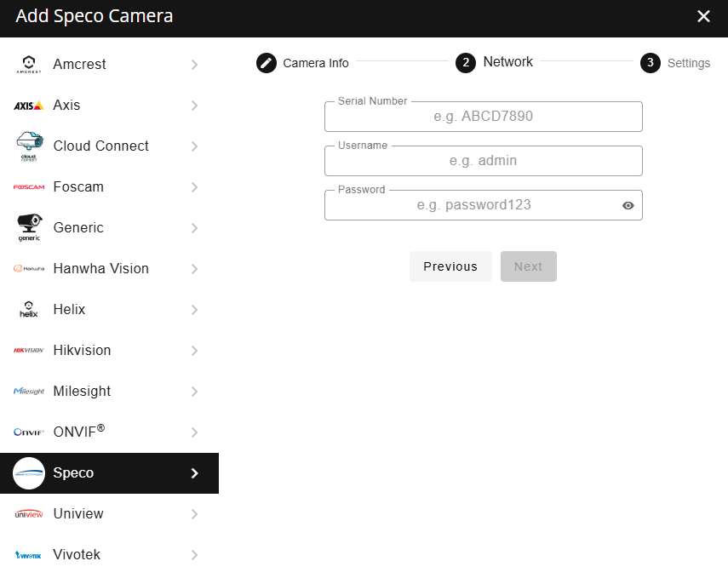728x578 pixels.
Task: Click the Hikvision logo icon
Action: click(x=29, y=351)
